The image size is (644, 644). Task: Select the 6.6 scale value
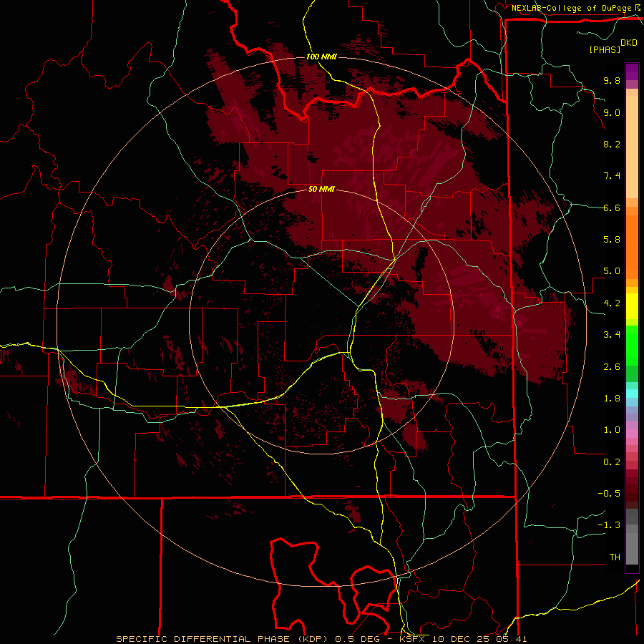pos(612,208)
